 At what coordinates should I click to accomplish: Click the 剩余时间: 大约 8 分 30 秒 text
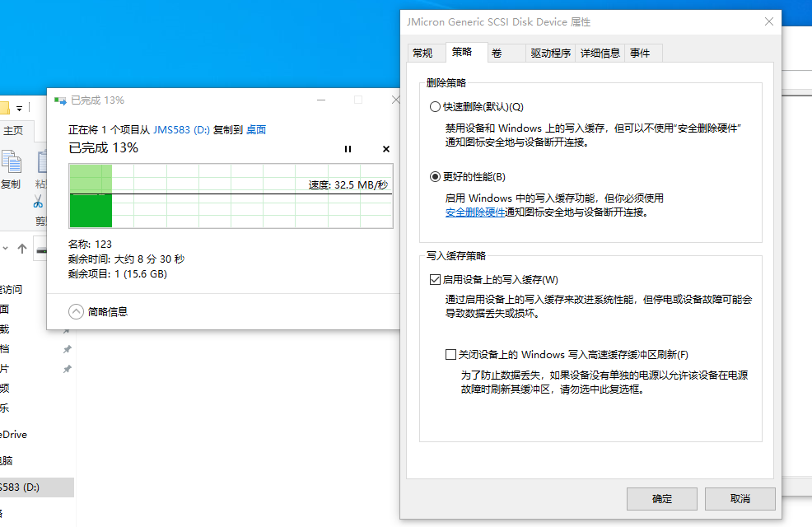point(126,259)
